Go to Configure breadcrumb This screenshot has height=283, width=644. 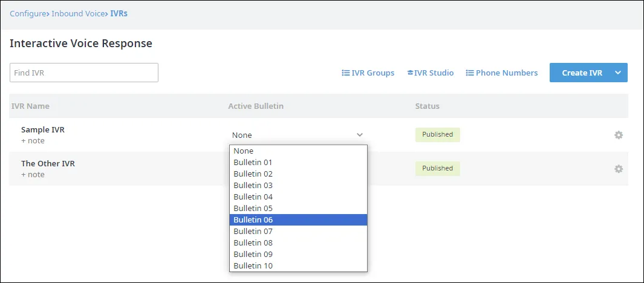click(27, 13)
